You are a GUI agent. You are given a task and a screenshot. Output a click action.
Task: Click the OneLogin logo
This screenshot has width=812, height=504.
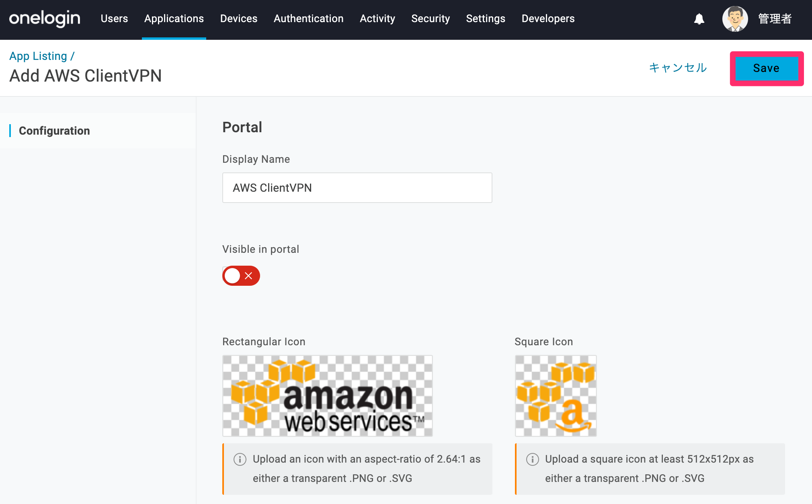click(x=45, y=18)
